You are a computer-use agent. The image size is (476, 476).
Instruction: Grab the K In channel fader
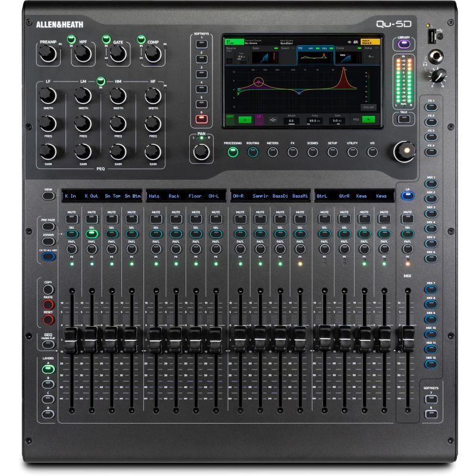[x=71, y=340]
